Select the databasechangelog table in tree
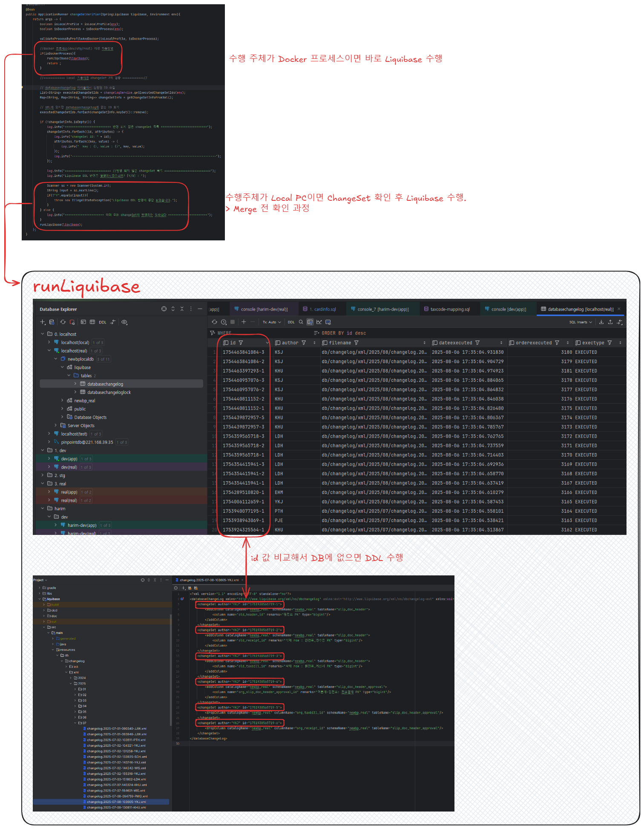The height and width of the screenshot is (829, 644). pyautogui.click(x=121, y=384)
